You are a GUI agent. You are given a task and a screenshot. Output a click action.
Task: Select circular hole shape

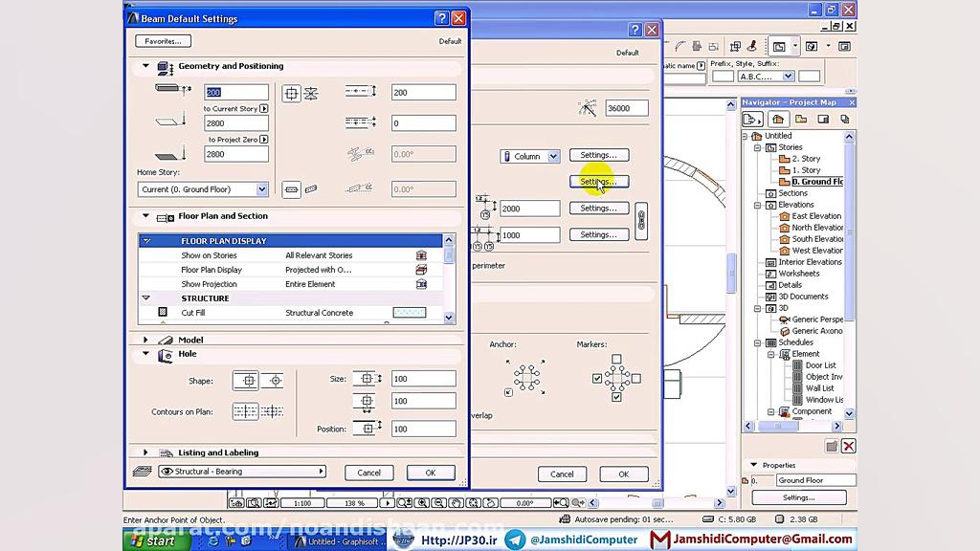275,381
